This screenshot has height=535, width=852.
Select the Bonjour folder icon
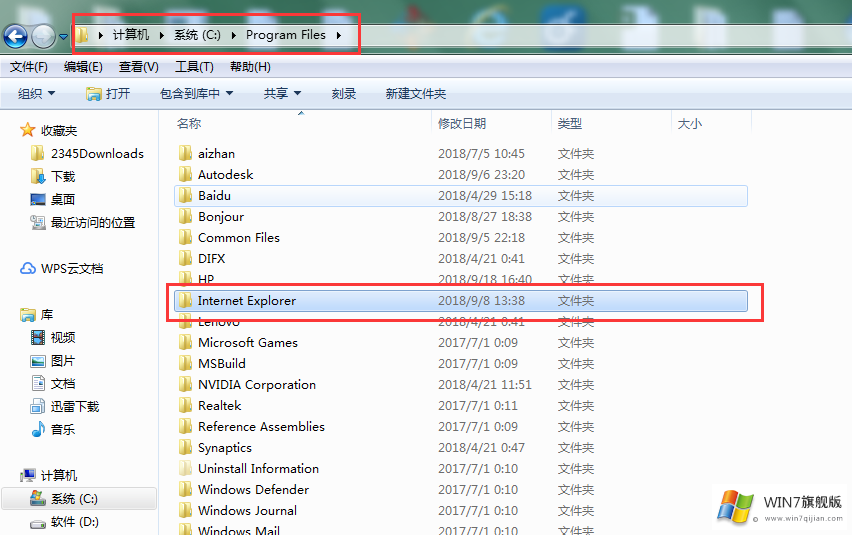coord(185,216)
